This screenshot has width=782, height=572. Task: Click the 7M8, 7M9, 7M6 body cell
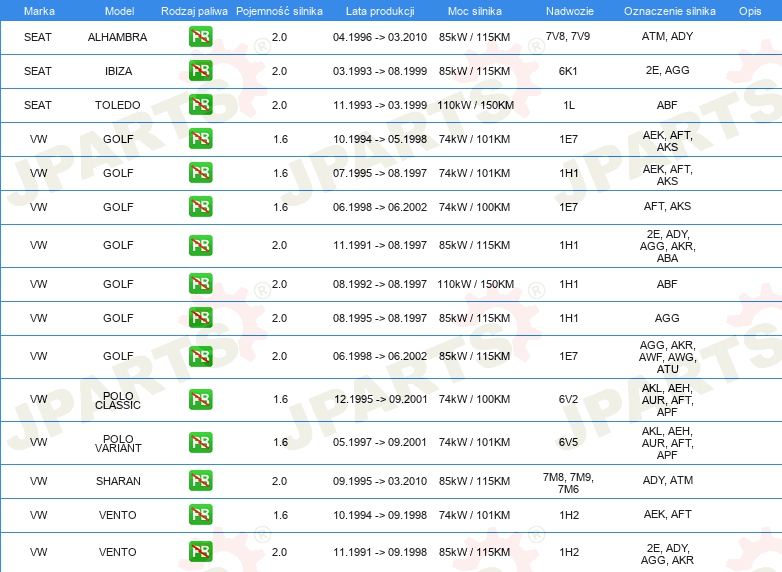(568, 483)
